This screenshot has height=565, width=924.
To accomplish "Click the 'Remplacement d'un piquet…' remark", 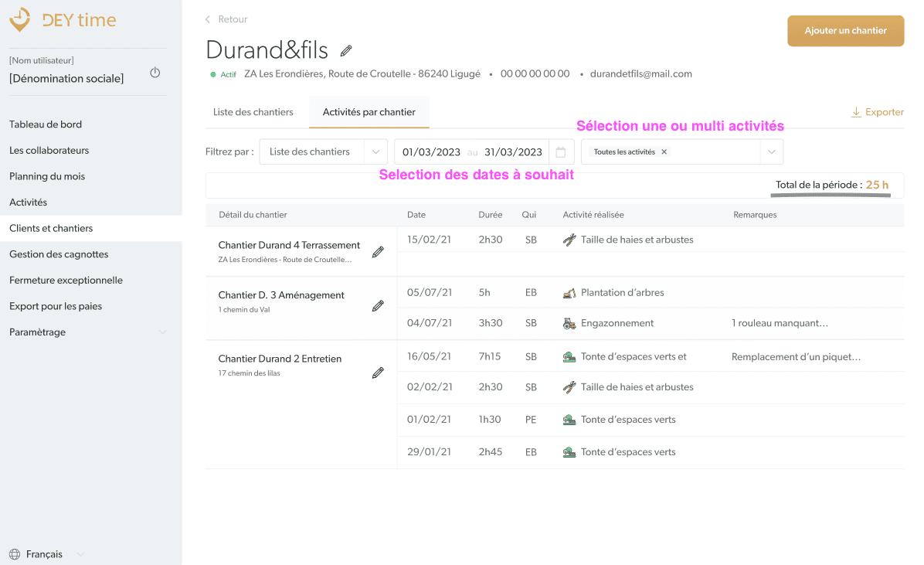I will (796, 357).
